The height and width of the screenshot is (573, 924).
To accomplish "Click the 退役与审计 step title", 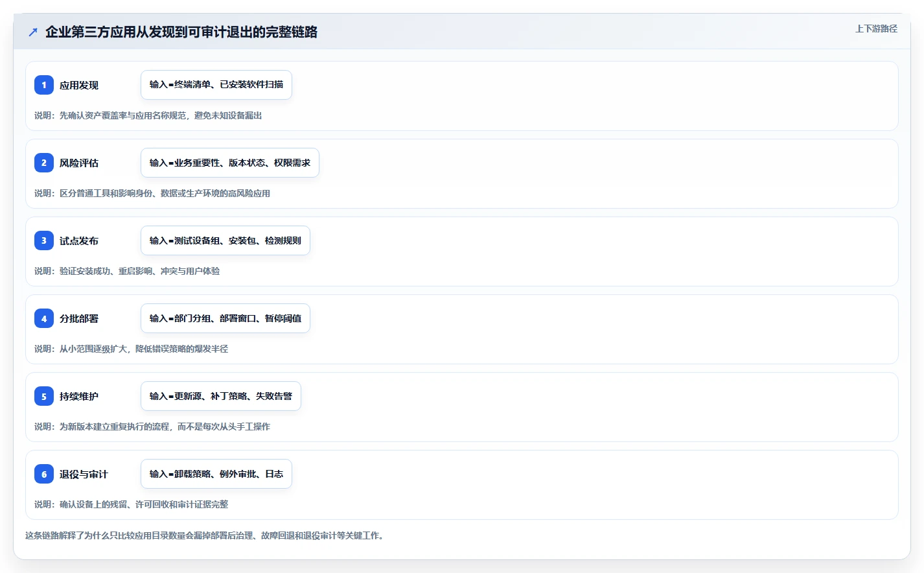I will pos(84,474).
